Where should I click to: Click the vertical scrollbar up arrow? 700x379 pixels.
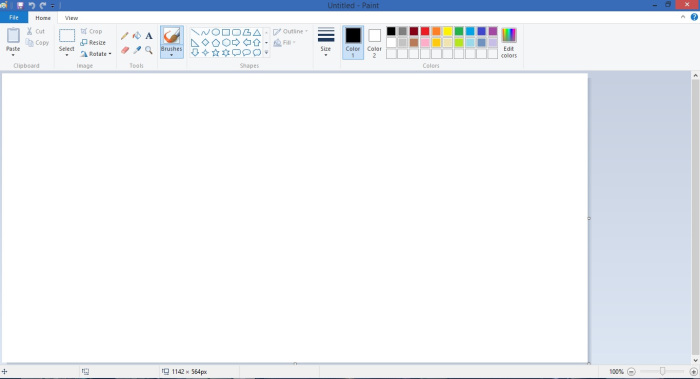click(x=696, y=76)
